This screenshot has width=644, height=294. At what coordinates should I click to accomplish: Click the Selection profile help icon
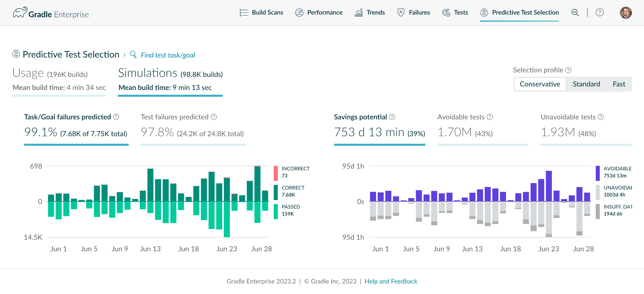tap(568, 70)
